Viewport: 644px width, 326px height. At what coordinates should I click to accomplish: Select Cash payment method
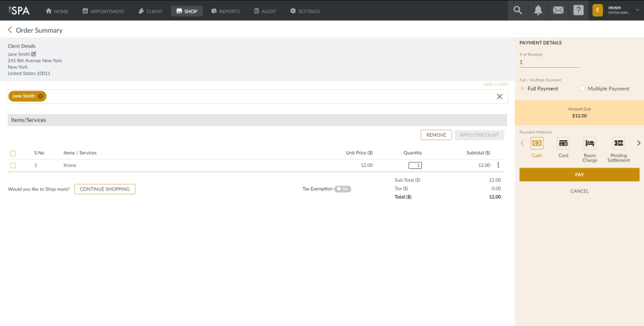537,148
